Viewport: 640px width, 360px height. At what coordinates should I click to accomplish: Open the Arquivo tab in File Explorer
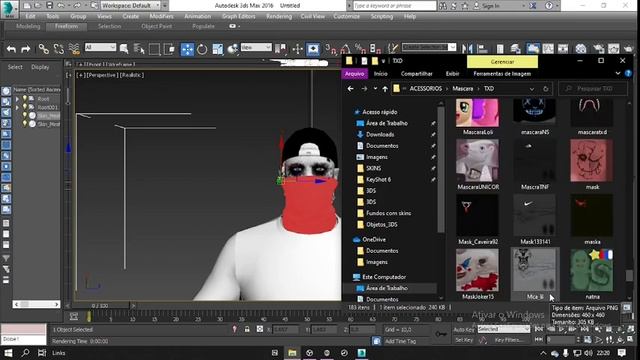(x=354, y=74)
